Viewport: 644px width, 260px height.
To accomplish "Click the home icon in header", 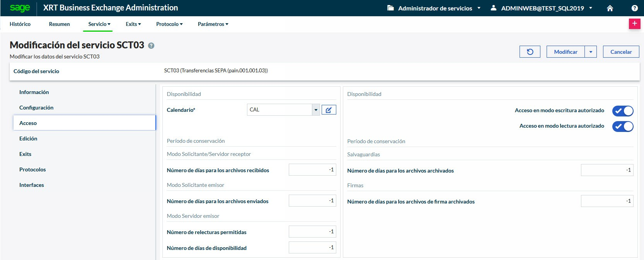I will pyautogui.click(x=610, y=8).
